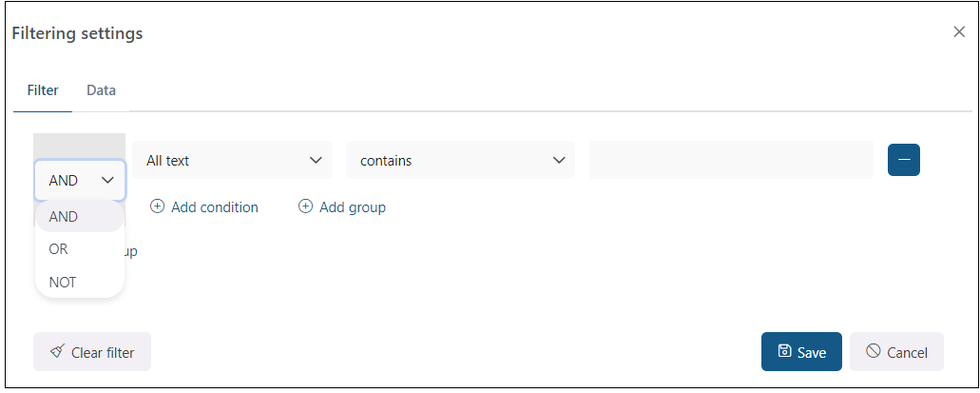The image size is (980, 393).
Task: Select OR from the operator list
Action: click(x=59, y=249)
